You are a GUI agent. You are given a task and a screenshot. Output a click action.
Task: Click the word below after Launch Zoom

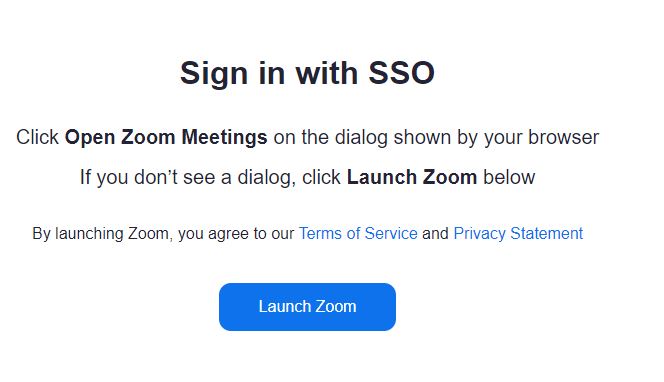[509, 177]
